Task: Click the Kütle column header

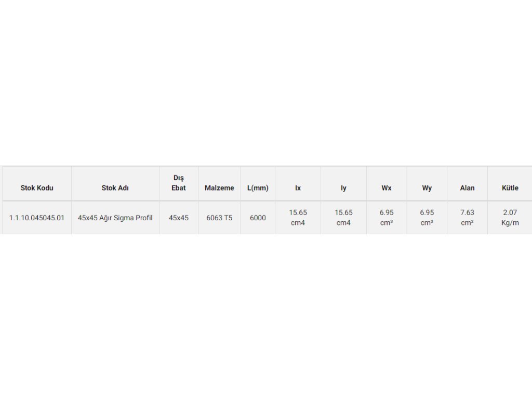Action: coord(510,188)
